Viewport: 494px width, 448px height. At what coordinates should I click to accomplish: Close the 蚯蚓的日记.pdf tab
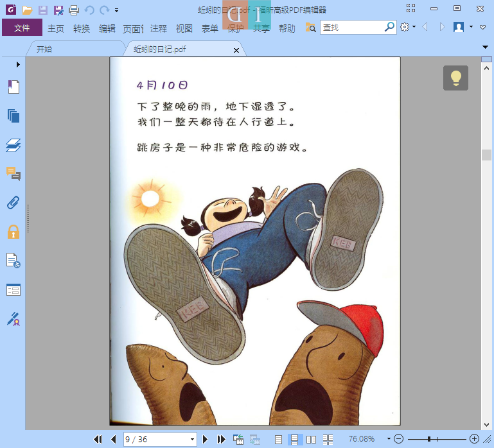(236, 50)
